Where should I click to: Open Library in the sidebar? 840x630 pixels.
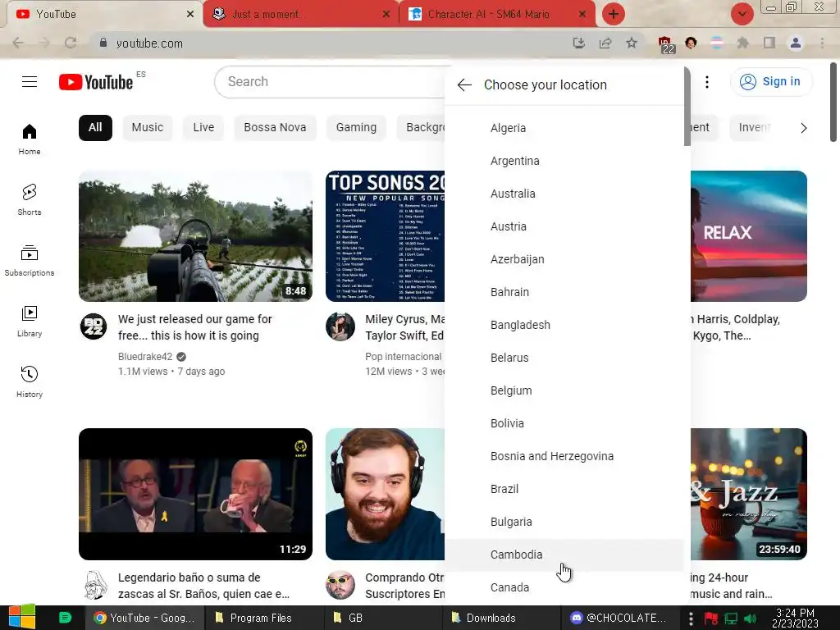coord(30,321)
